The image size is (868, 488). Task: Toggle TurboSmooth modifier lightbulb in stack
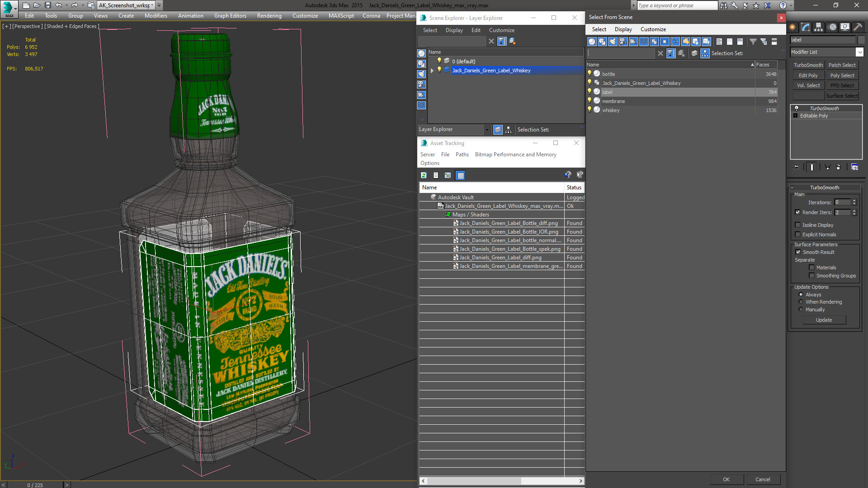(x=797, y=108)
